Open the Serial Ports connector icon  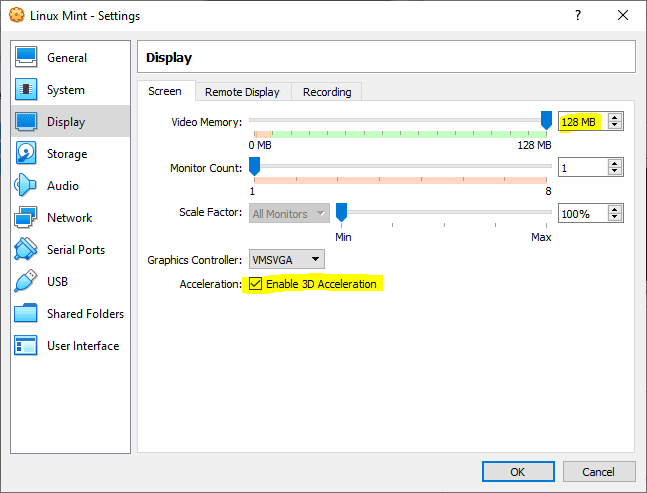pyautogui.click(x=26, y=249)
